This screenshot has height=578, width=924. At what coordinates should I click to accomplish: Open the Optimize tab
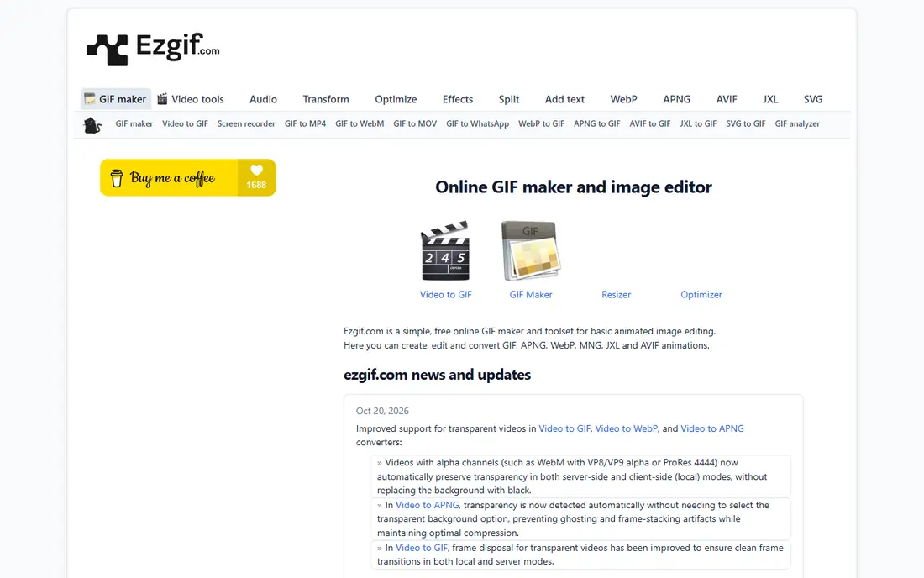click(396, 99)
